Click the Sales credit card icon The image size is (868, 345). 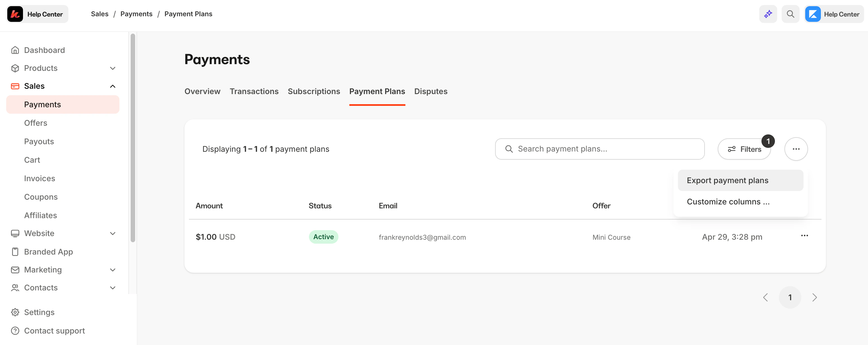15,86
